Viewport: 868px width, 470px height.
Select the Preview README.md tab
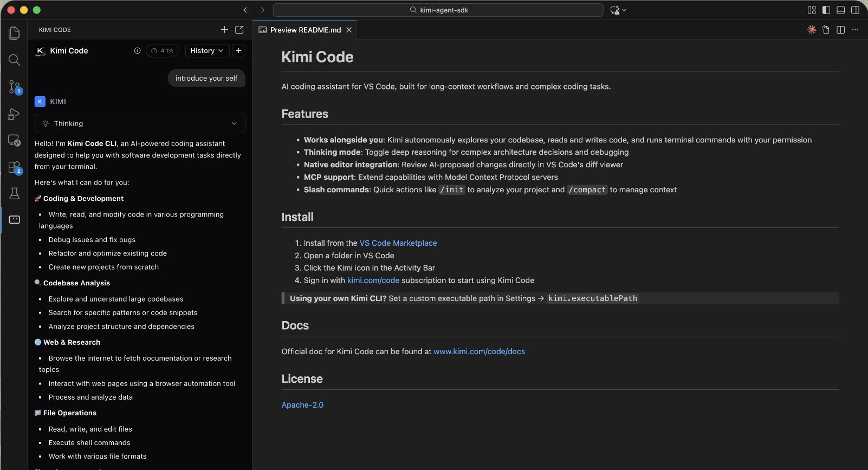point(305,30)
